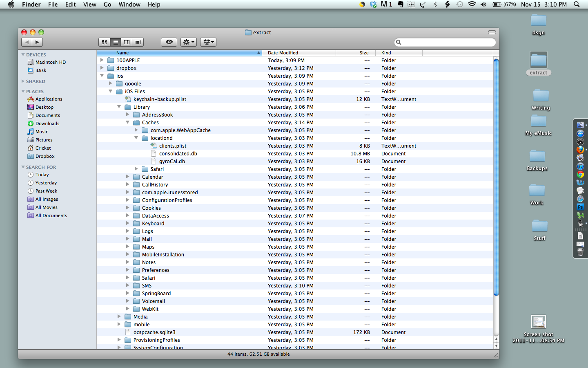Viewport: 588px width, 368px height.
Task: Select Macintosh HD in the sidebar
Action: (x=50, y=62)
